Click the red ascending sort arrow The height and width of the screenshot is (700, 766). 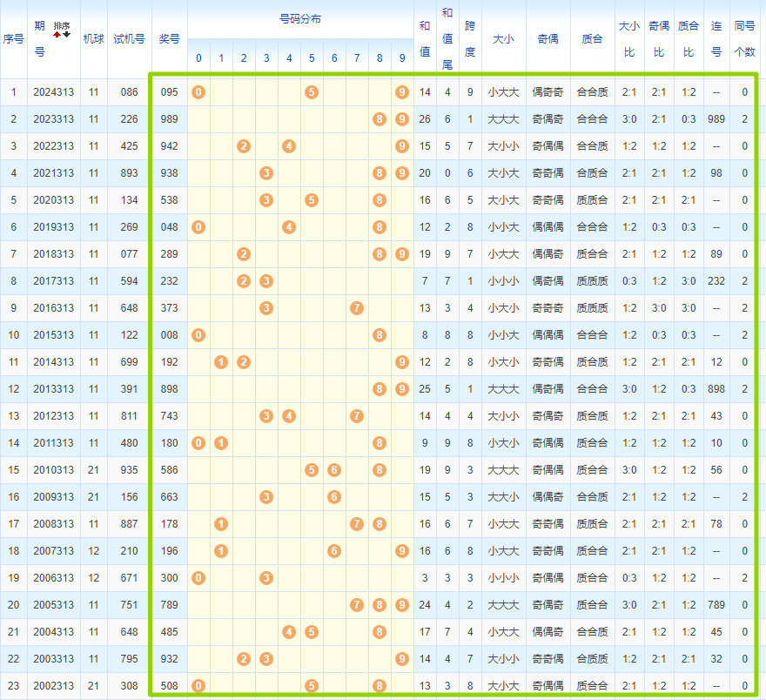[x=57, y=34]
